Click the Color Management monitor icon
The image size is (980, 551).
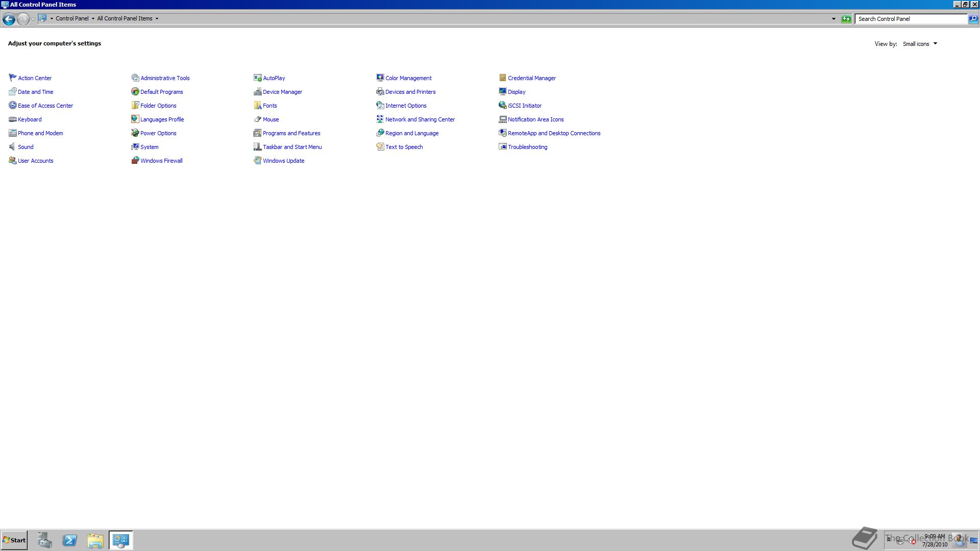tap(380, 78)
